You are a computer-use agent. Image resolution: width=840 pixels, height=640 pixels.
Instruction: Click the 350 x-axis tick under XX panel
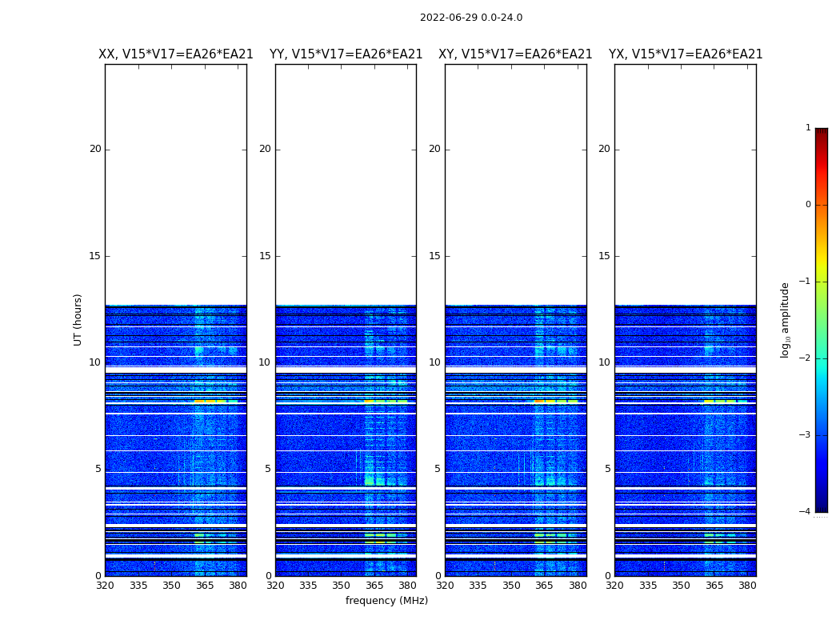point(171,586)
